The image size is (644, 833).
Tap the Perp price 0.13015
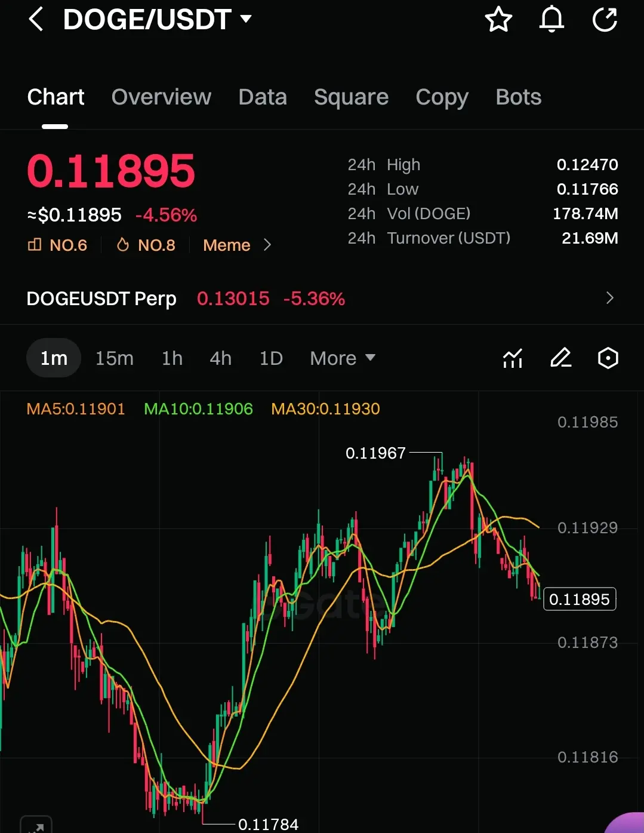coord(233,299)
